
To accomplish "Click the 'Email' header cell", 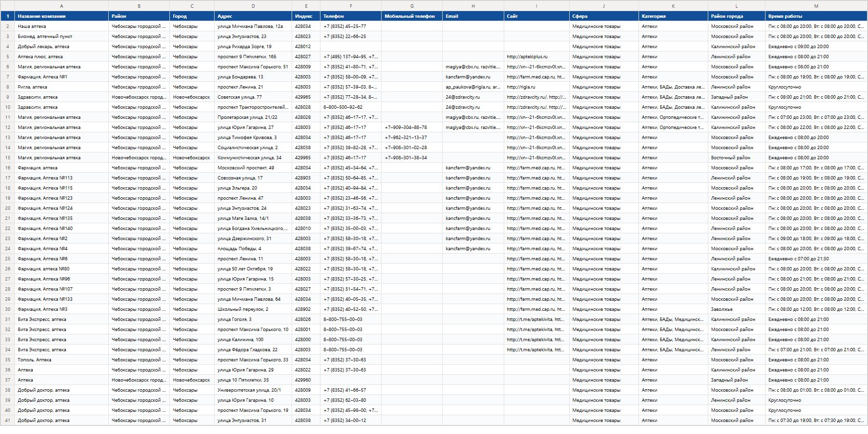I will [473, 16].
